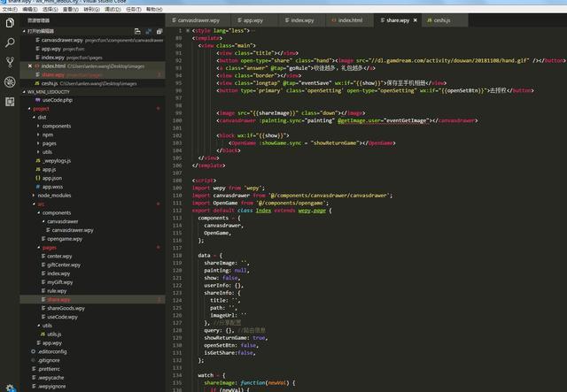567x392 pixels.
Task: Open app.json in the dist folder
Action: click(52, 178)
